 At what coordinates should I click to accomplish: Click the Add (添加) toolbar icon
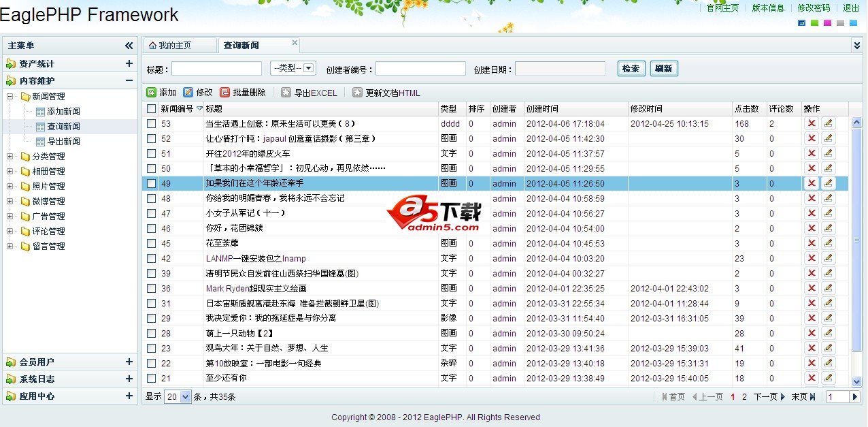click(152, 93)
